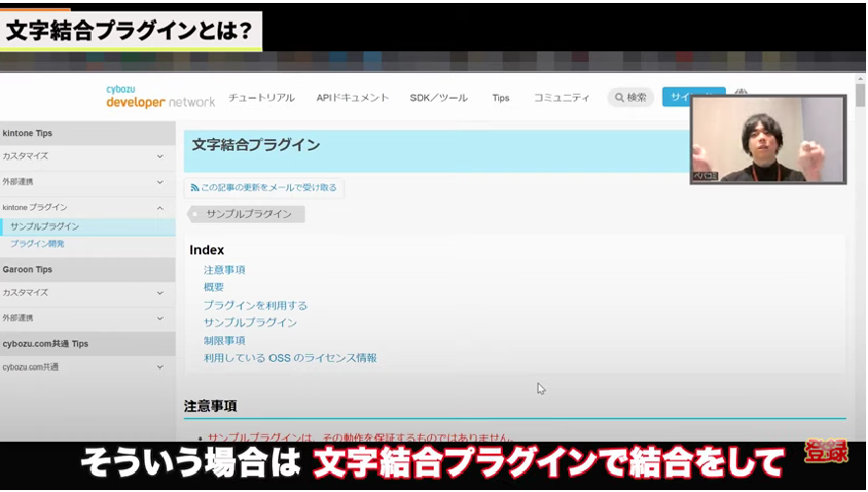This screenshot has height=492, width=868.
Task: Click the 検索 search box
Action: click(630, 98)
